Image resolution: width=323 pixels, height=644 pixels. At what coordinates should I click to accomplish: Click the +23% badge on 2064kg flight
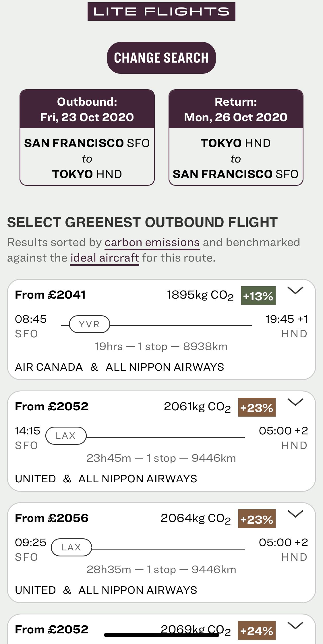257,519
